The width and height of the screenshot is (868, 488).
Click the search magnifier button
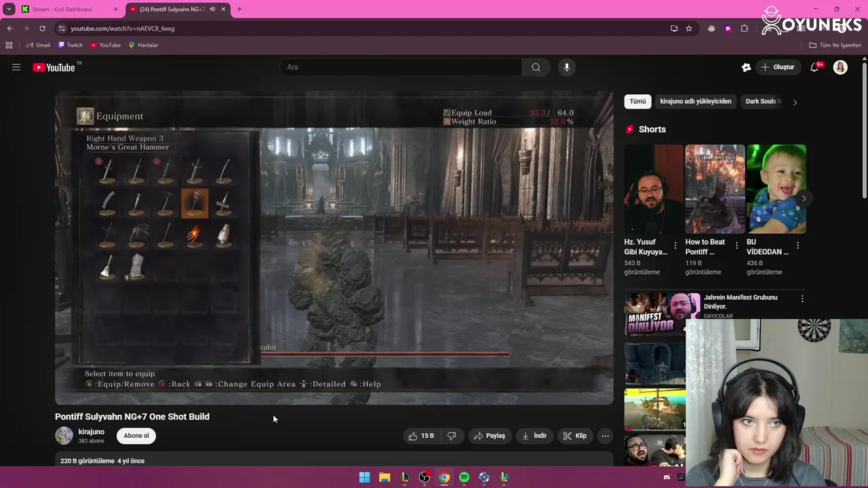click(536, 67)
